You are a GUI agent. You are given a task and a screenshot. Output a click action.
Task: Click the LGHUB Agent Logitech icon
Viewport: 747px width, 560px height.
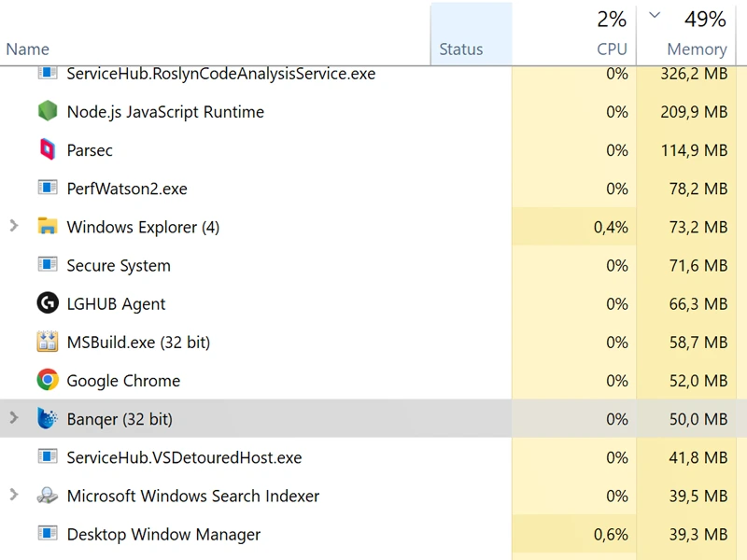coord(48,302)
